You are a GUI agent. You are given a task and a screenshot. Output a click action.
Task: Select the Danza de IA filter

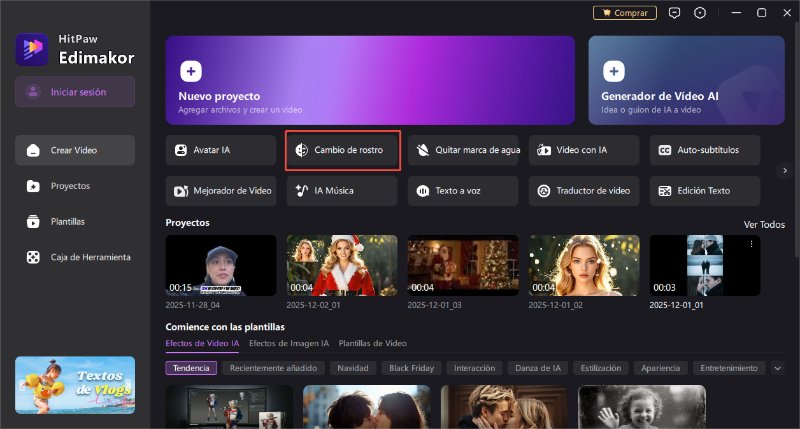(x=538, y=368)
